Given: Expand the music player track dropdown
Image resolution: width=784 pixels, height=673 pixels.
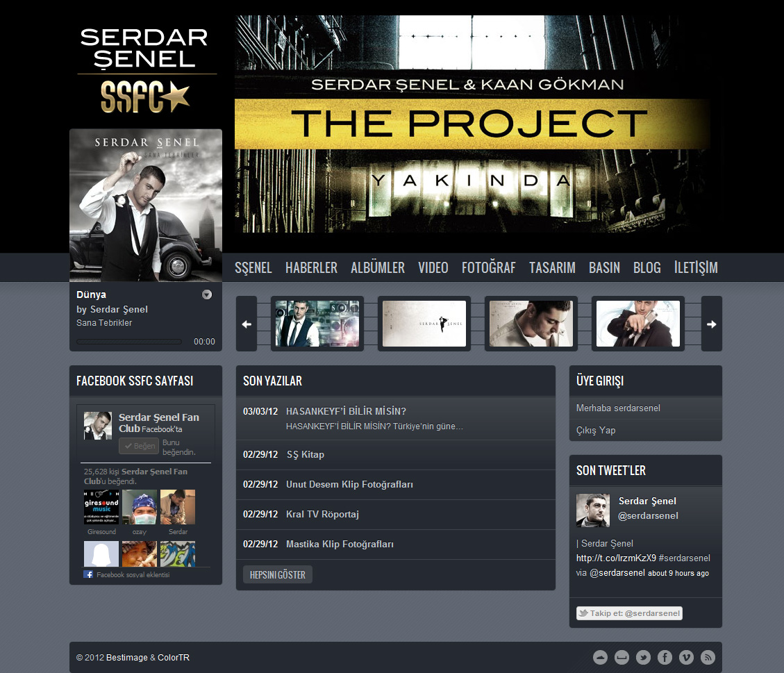Looking at the screenshot, I should pos(206,294).
